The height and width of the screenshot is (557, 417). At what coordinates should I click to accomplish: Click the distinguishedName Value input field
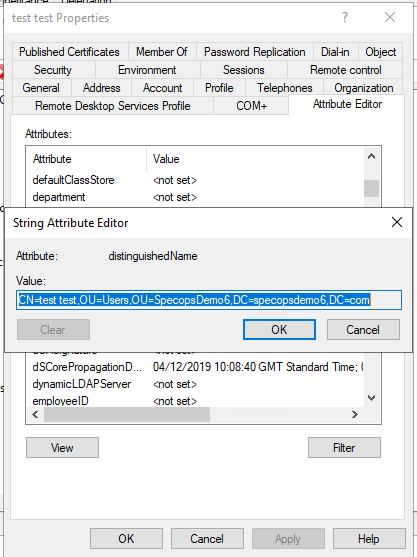point(209,300)
